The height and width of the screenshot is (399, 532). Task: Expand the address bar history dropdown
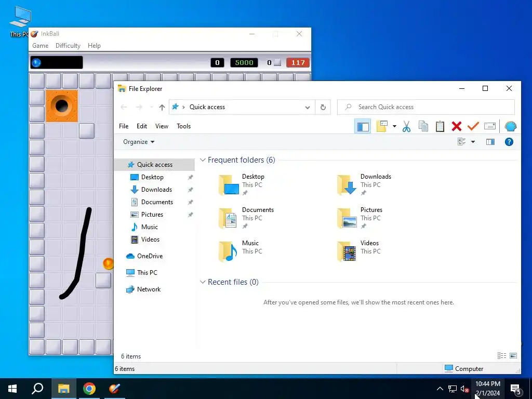tap(308, 107)
